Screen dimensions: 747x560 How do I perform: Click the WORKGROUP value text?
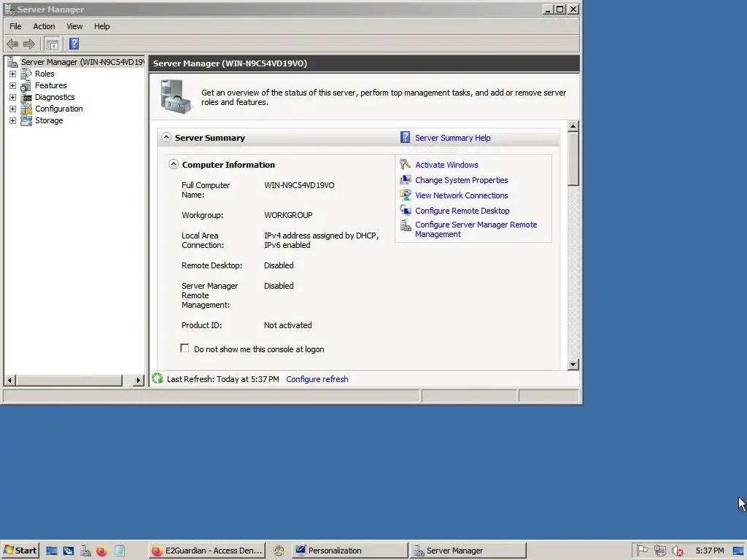288,215
